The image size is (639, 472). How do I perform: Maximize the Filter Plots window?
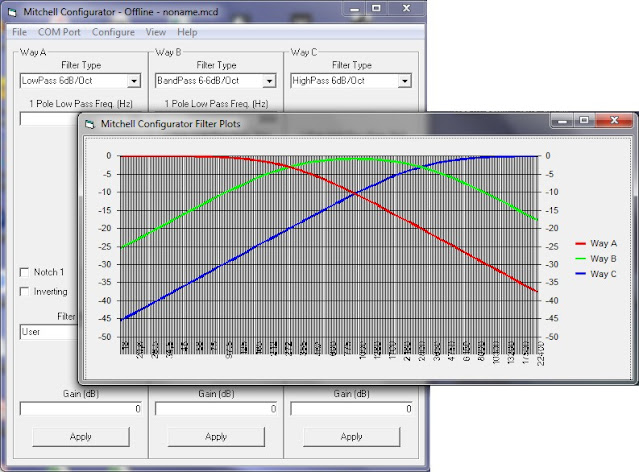584,120
